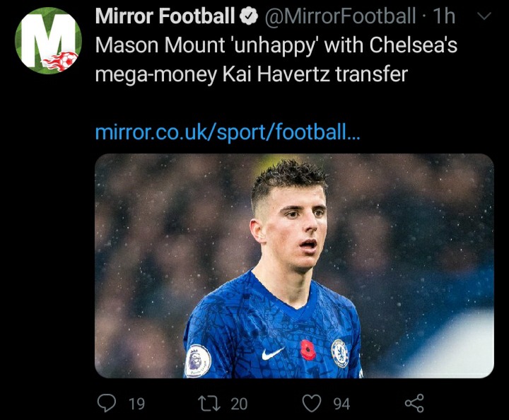Click the Nike swoosh on the jersey
The width and height of the screenshot is (509, 420).
(x=273, y=353)
